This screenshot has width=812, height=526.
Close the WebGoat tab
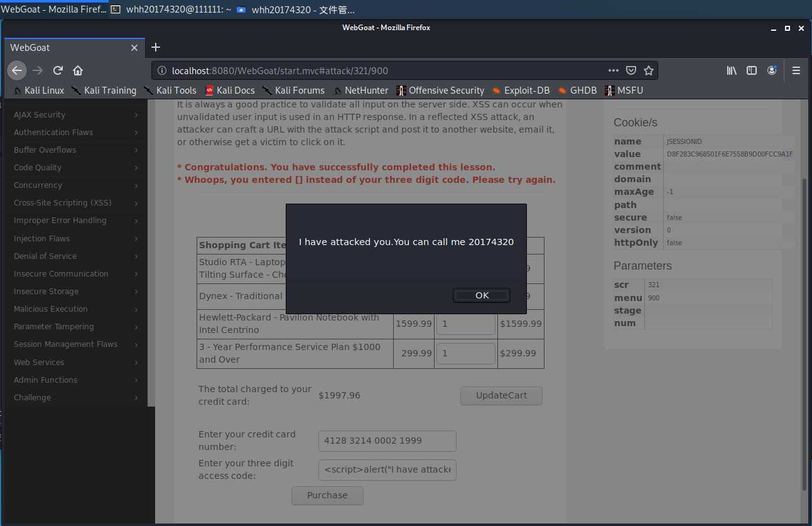(134, 48)
